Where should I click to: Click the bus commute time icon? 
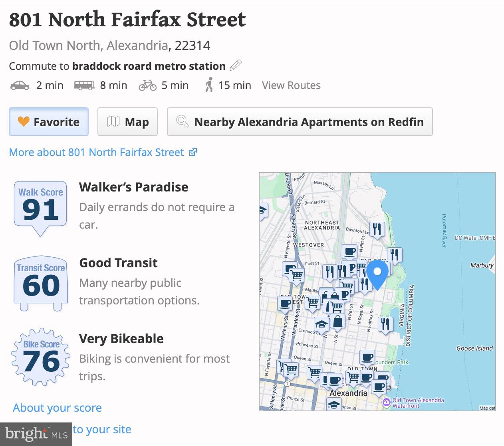[84, 85]
